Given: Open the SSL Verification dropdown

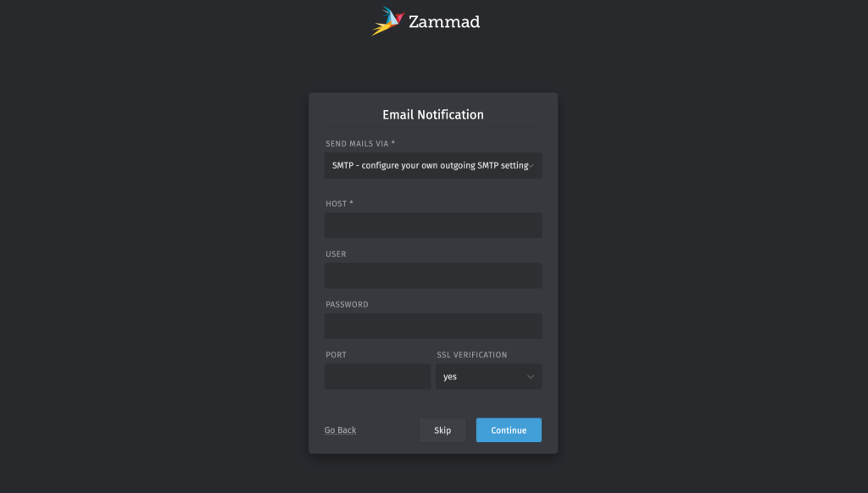Looking at the screenshot, I should (x=488, y=376).
